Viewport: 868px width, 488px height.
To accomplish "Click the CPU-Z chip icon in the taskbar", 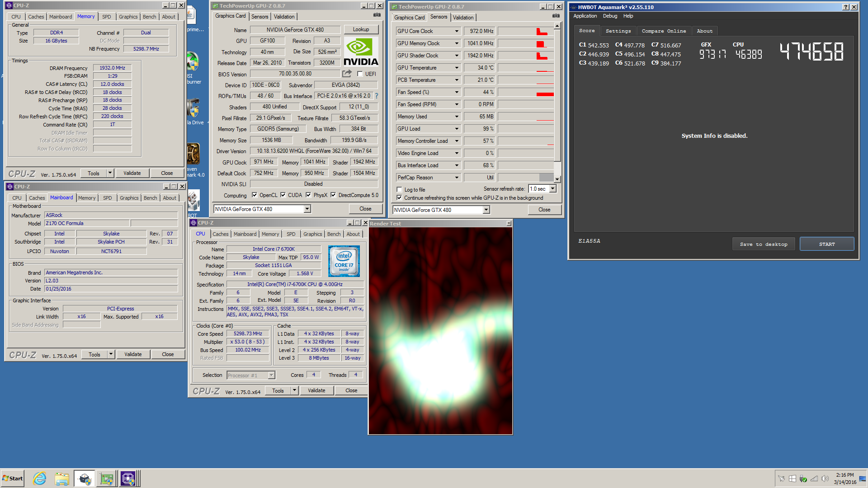I will [128, 479].
